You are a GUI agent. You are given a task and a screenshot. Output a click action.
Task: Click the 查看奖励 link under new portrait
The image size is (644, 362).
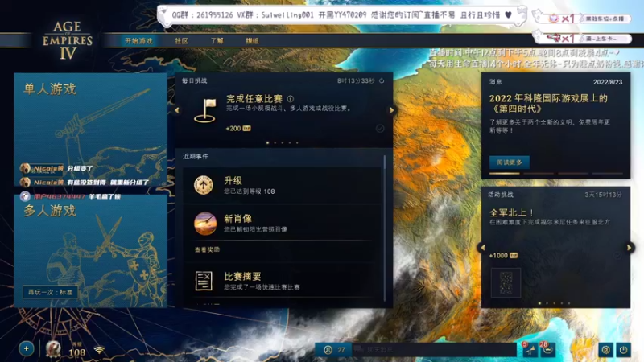click(x=207, y=249)
